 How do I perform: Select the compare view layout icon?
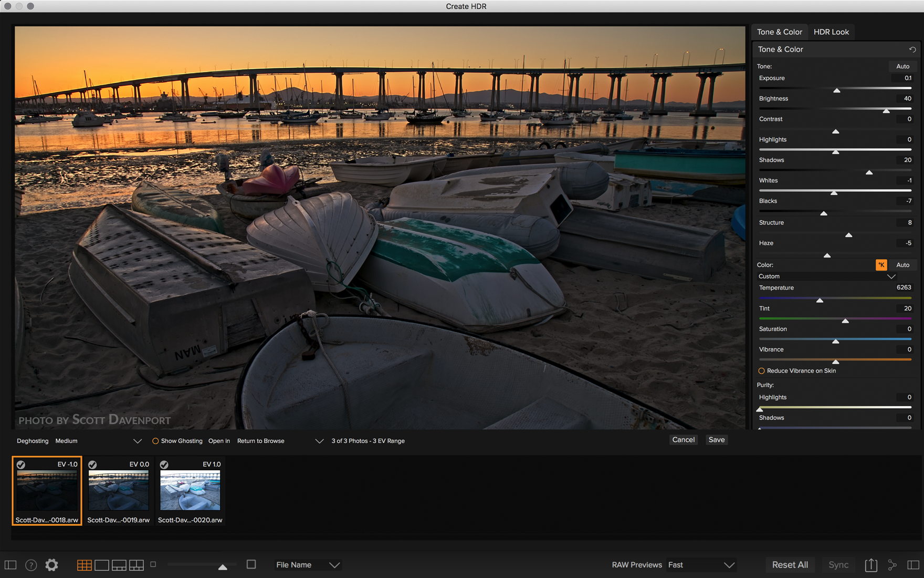click(x=136, y=565)
